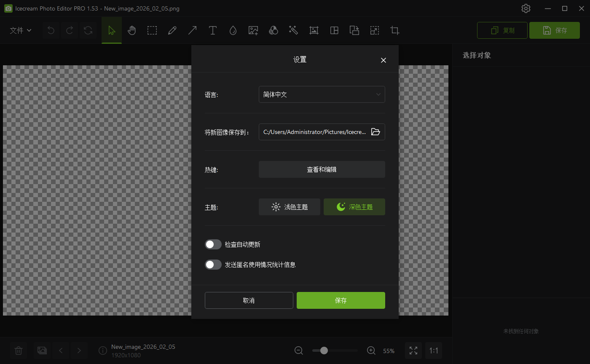The image size is (590, 364).
Task: Close the 设置 dialog with the X
Action: pyautogui.click(x=383, y=60)
